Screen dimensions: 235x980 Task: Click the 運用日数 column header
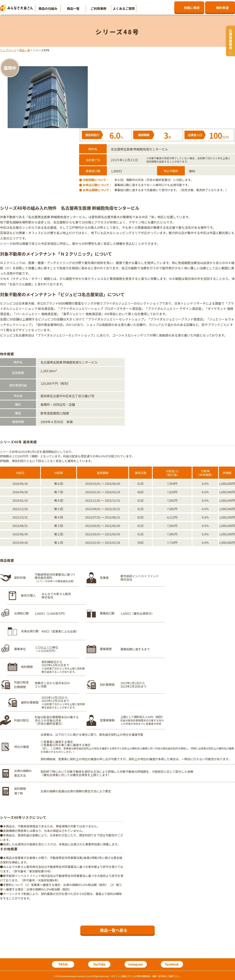click(x=140, y=472)
